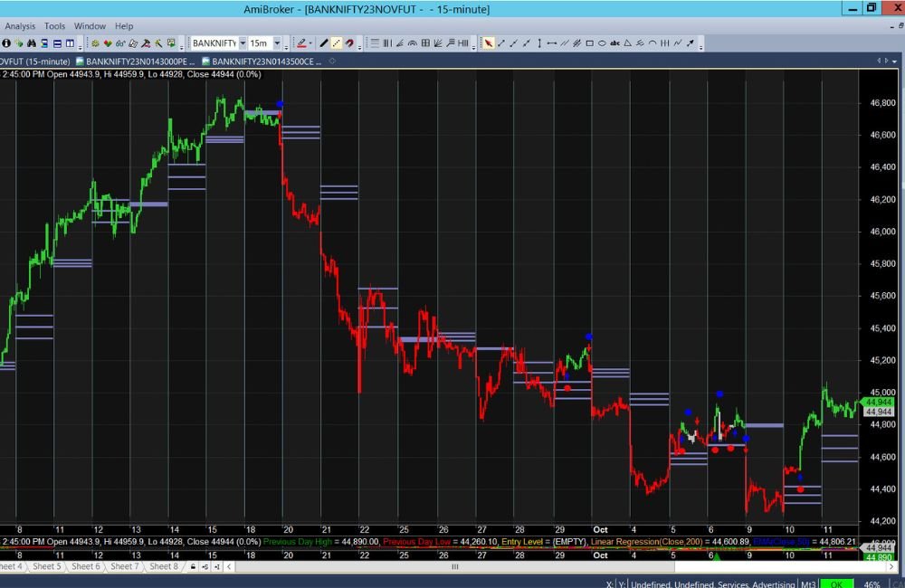The width and height of the screenshot is (905, 588).
Task: Switch to BANKNIFTY23N0143500CE chart tab
Action: 263,62
